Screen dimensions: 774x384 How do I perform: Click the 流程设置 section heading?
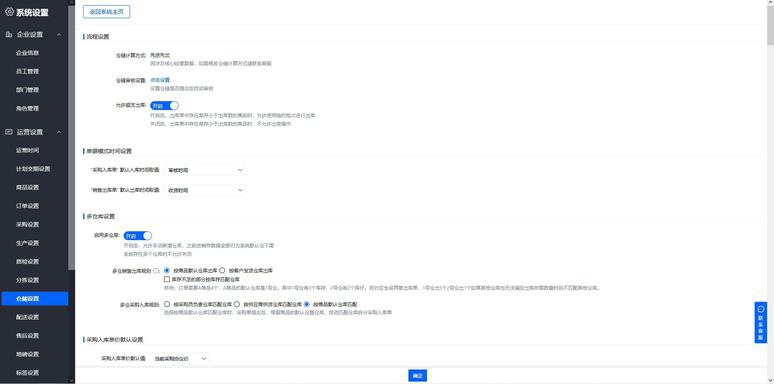(98, 37)
